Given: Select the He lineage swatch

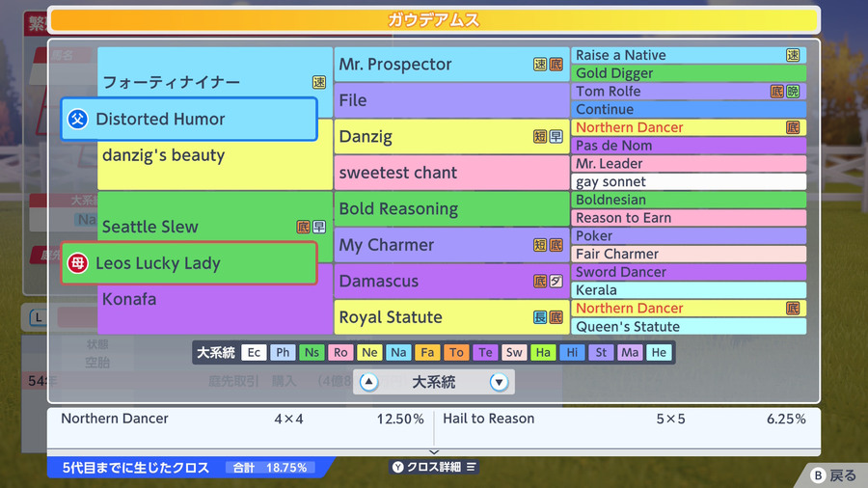Looking at the screenshot, I should [659, 352].
